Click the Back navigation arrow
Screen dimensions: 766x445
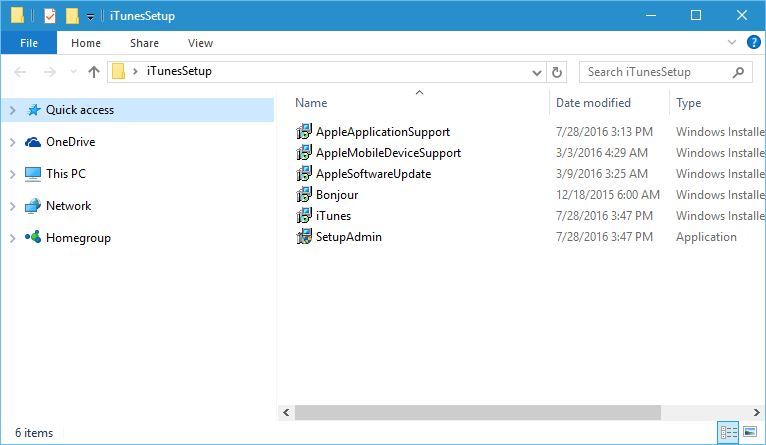click(20, 72)
